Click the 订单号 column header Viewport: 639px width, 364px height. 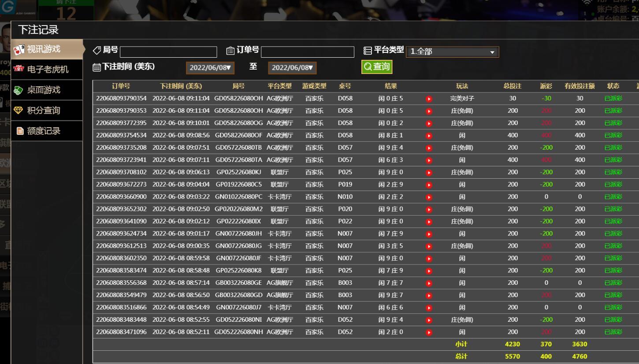tap(121, 86)
